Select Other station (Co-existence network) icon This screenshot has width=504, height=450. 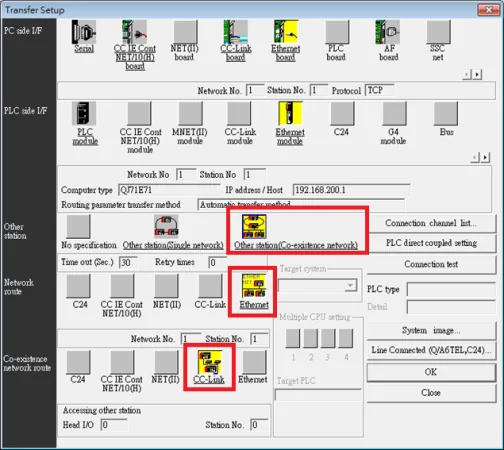pos(254,227)
